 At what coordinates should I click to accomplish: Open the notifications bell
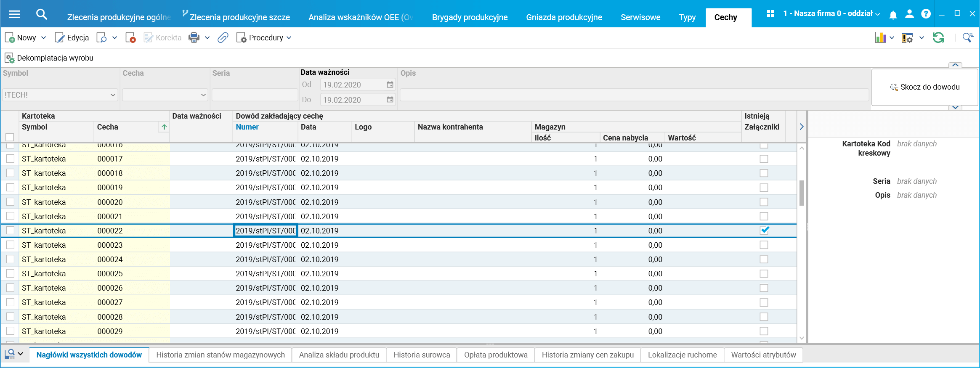point(893,15)
